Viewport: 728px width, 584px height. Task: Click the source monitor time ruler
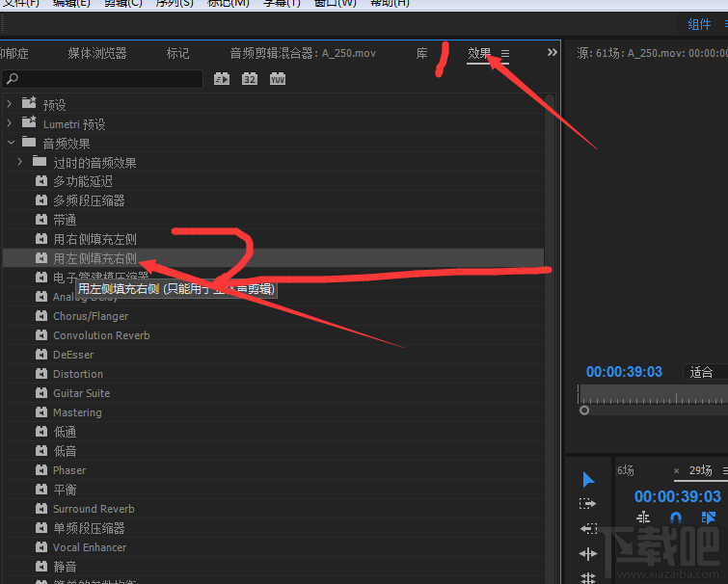coord(653,394)
